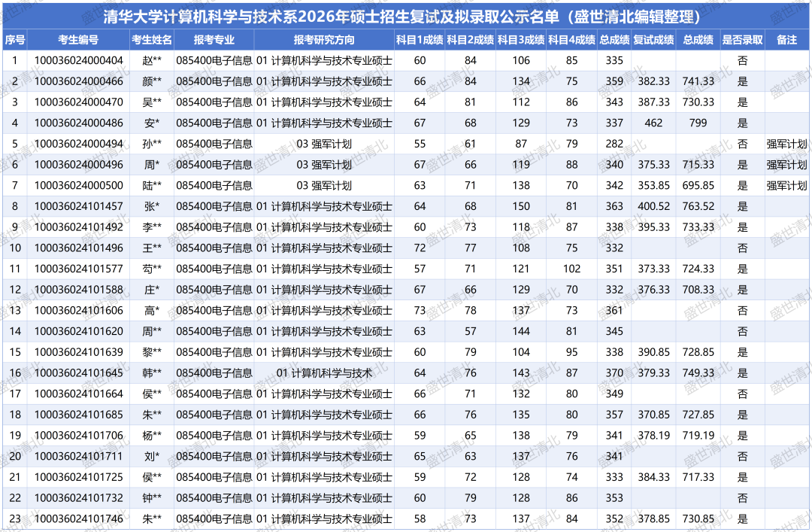Select the 总成绩 value 749.33
Screen dimensions: 812x532
[x=698, y=373]
